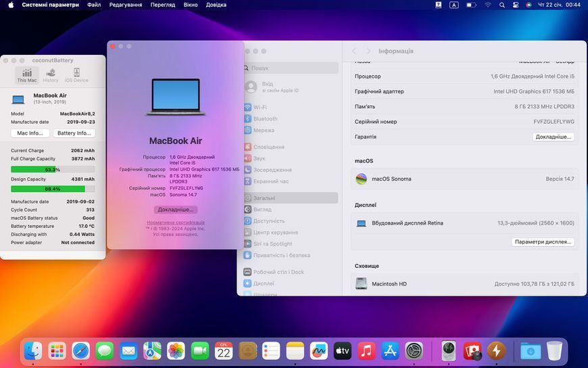This screenshot has width=588, height=368.
Task: Open the Apple menu
Action: 11,5
